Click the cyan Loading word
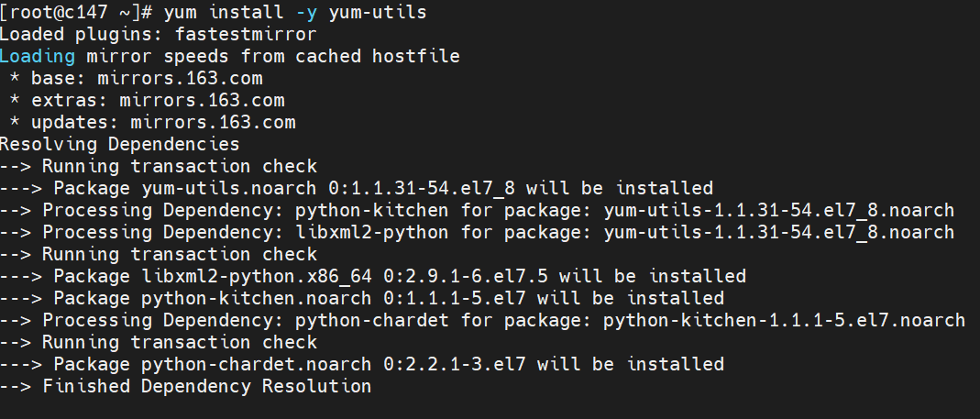The height and width of the screenshot is (419, 980). tap(38, 57)
